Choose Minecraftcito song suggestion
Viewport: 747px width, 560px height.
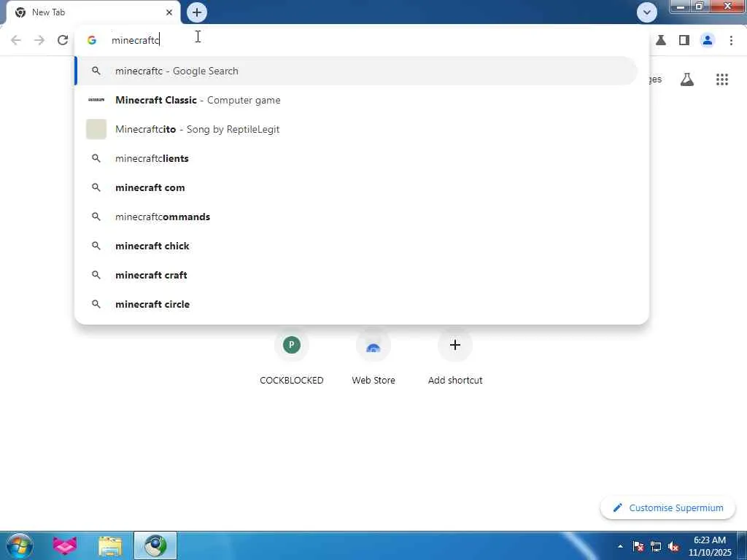356,129
